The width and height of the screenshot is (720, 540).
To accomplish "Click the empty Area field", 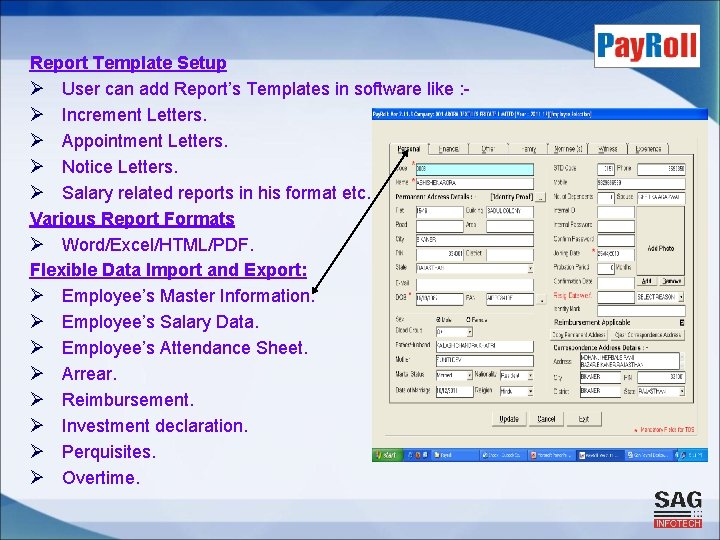I will coord(510,225).
